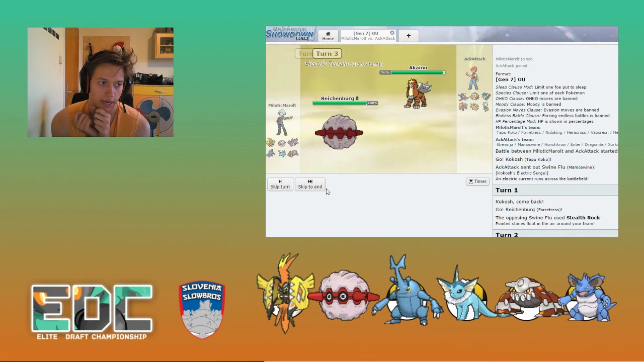Click the Reichenburg name label
Screen dimensions: 644x362
click(340, 98)
